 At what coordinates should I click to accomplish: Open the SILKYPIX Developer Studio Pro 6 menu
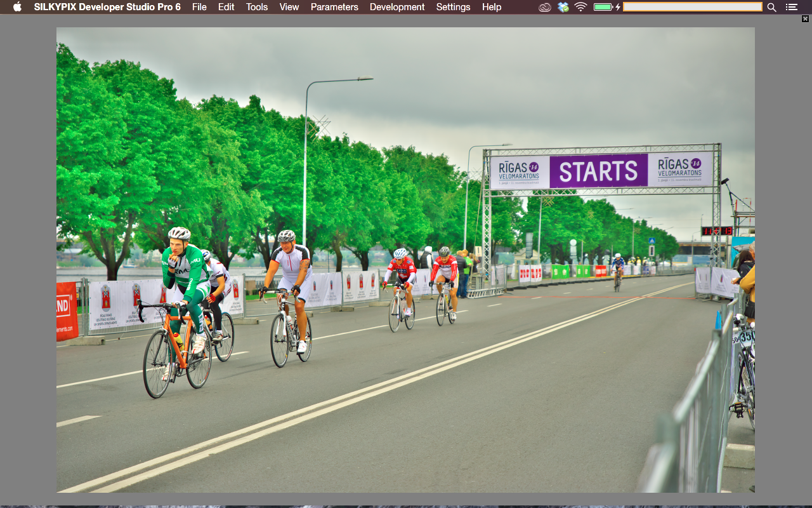[107, 7]
